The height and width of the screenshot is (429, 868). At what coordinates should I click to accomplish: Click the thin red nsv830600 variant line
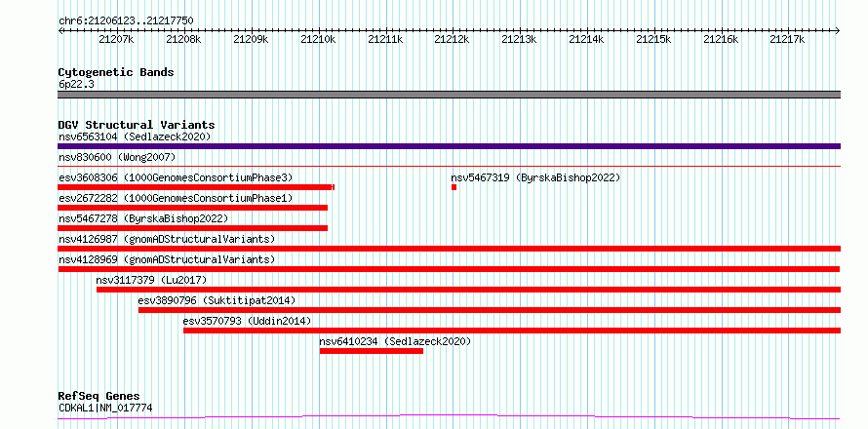coord(449,166)
